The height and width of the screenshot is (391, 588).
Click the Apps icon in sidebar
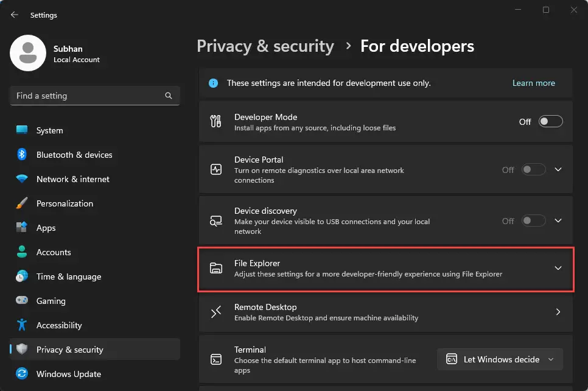(22, 227)
